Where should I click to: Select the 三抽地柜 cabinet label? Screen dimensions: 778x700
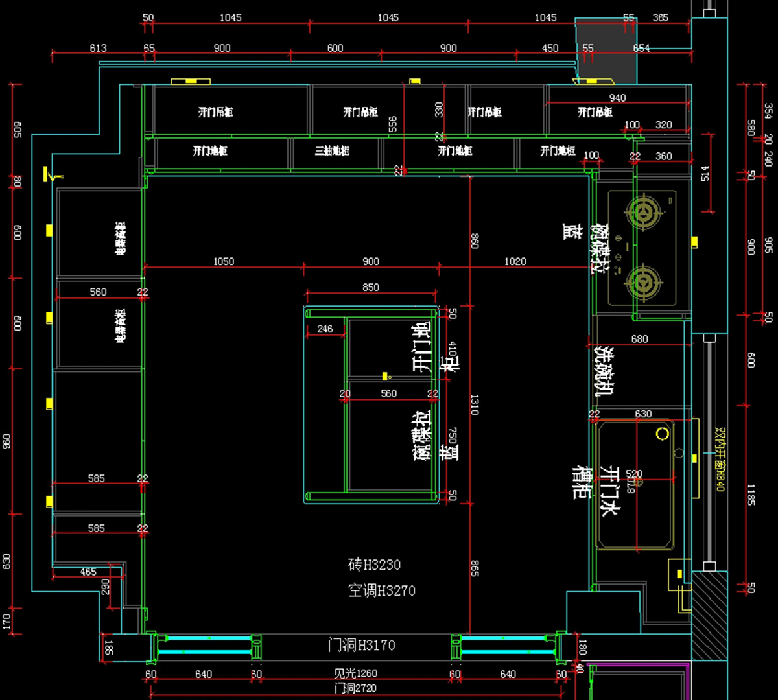point(332,151)
